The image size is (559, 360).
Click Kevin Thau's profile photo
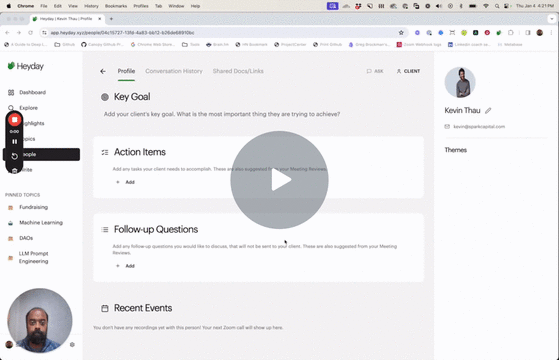tap(460, 82)
